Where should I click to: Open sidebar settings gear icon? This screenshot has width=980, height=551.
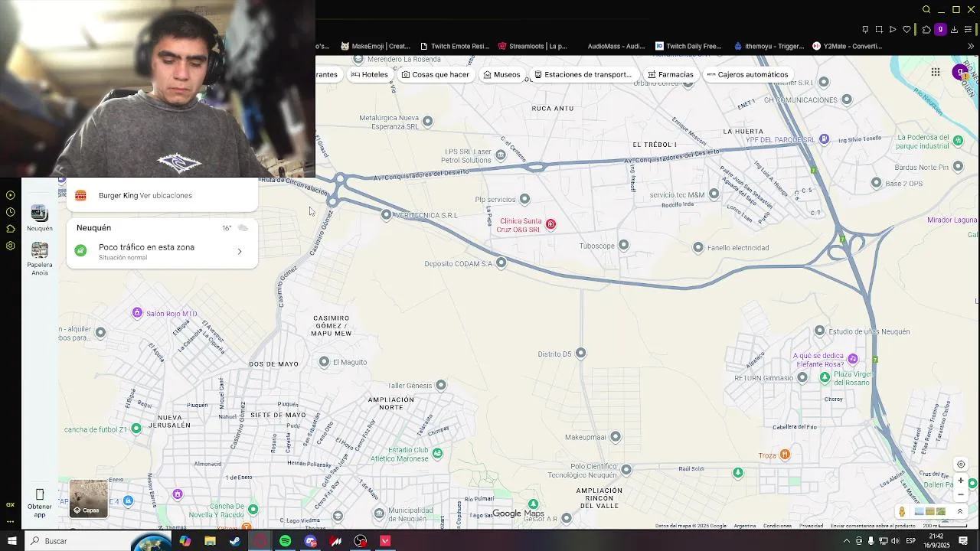coord(11,246)
